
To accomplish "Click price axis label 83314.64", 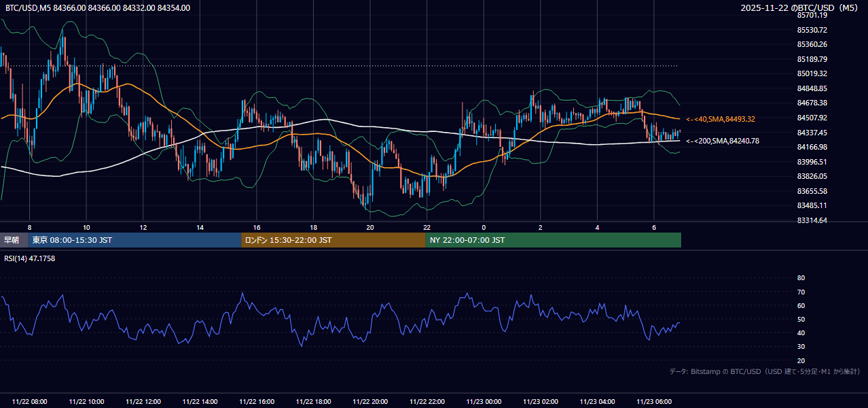I will 812,220.
